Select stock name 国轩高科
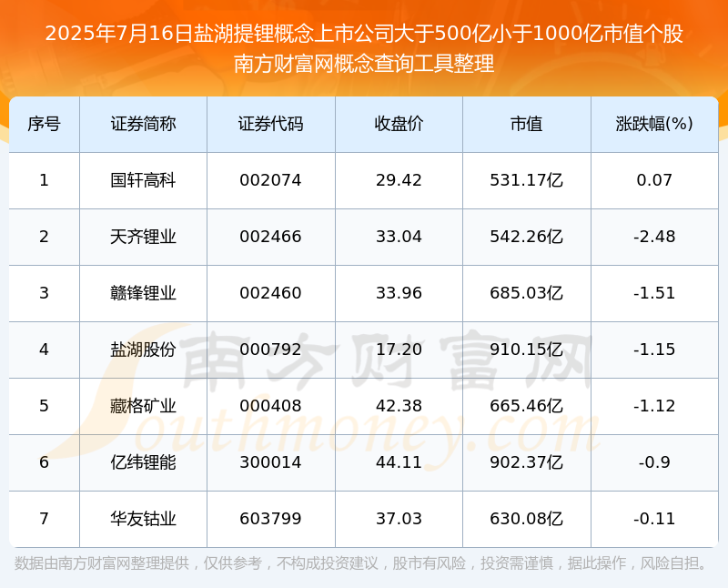The width and height of the screenshot is (728, 588). 143,180
